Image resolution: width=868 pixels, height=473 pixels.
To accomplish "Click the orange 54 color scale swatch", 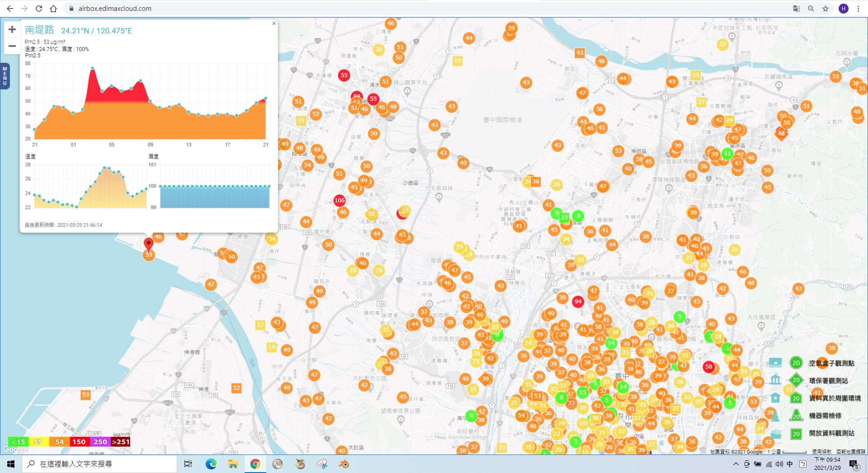I will click(x=59, y=442).
